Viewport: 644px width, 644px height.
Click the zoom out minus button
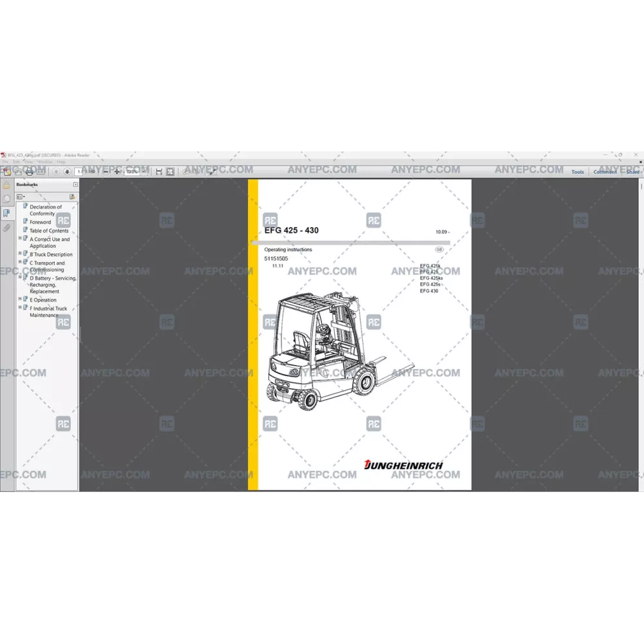106,172
